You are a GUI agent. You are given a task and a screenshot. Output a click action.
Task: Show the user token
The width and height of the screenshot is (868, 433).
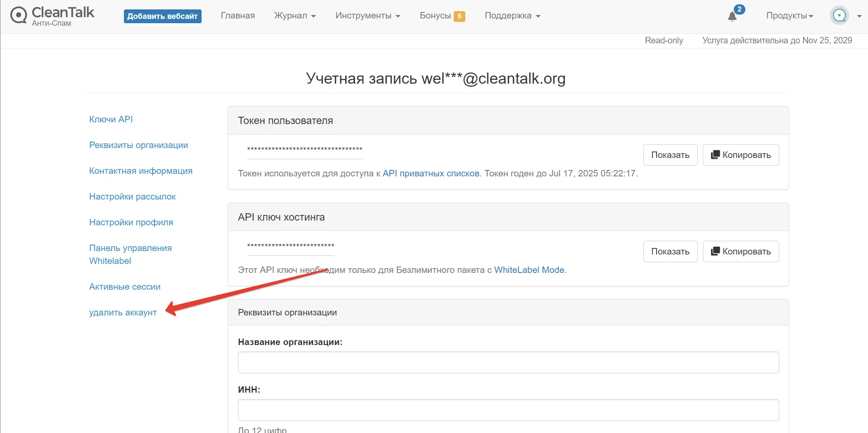tap(670, 155)
